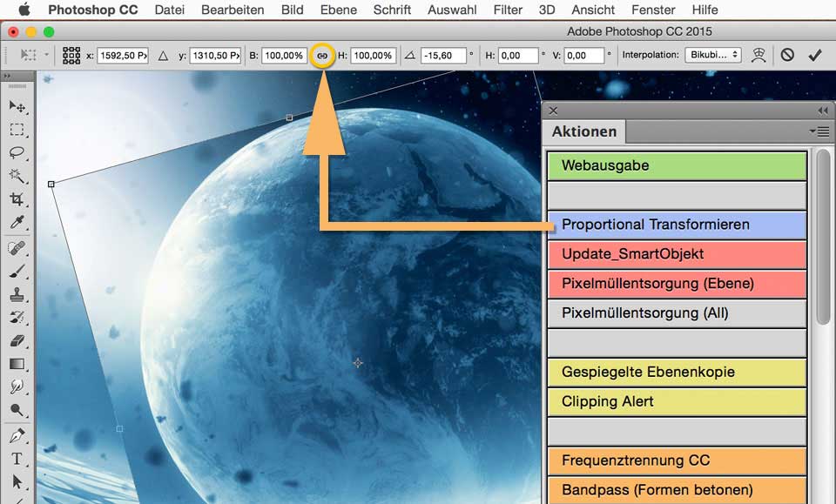The image size is (836, 504).
Task: Close the Aktionen panel
Action: click(x=553, y=111)
